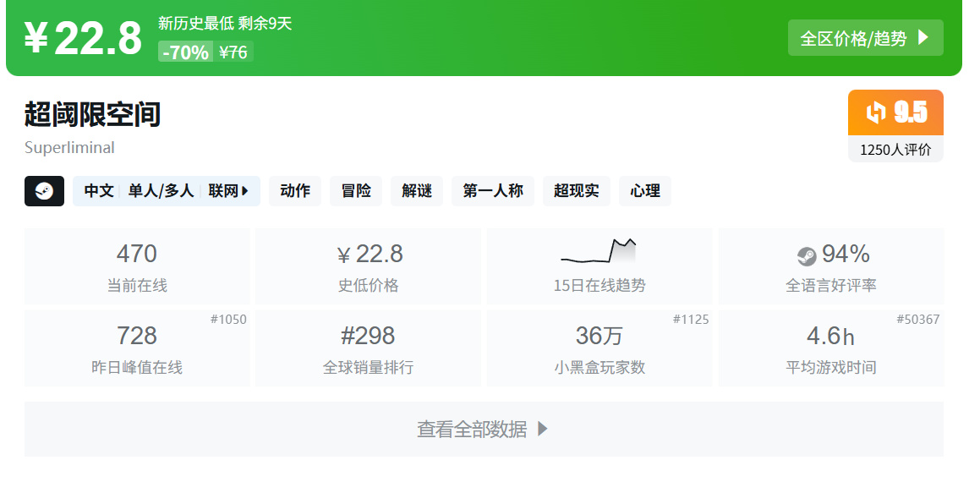Click the -70% discount badge

coord(186,52)
